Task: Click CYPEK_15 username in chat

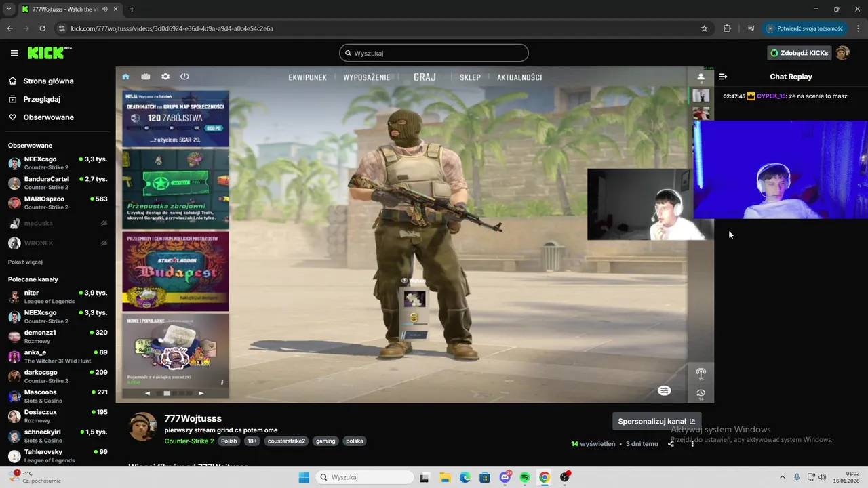Action: (x=771, y=96)
